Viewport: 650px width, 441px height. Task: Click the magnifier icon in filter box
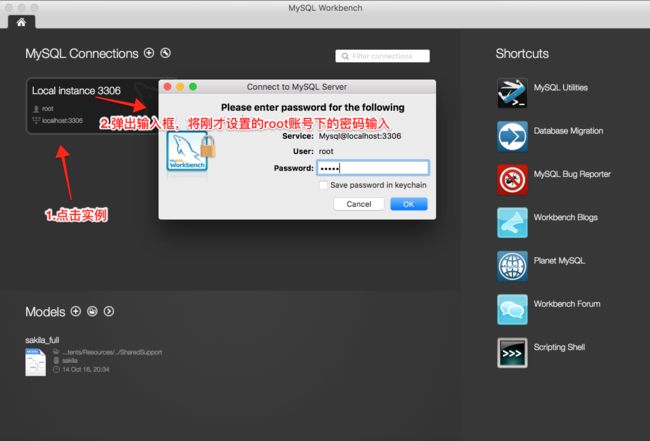(345, 56)
